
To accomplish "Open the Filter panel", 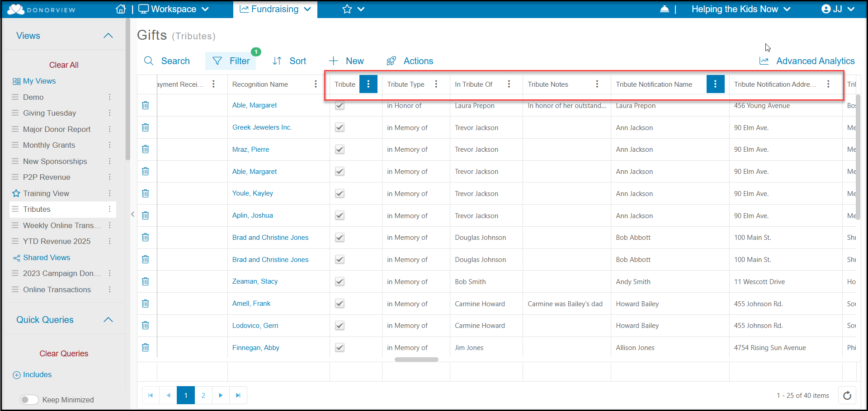I will 231,61.
